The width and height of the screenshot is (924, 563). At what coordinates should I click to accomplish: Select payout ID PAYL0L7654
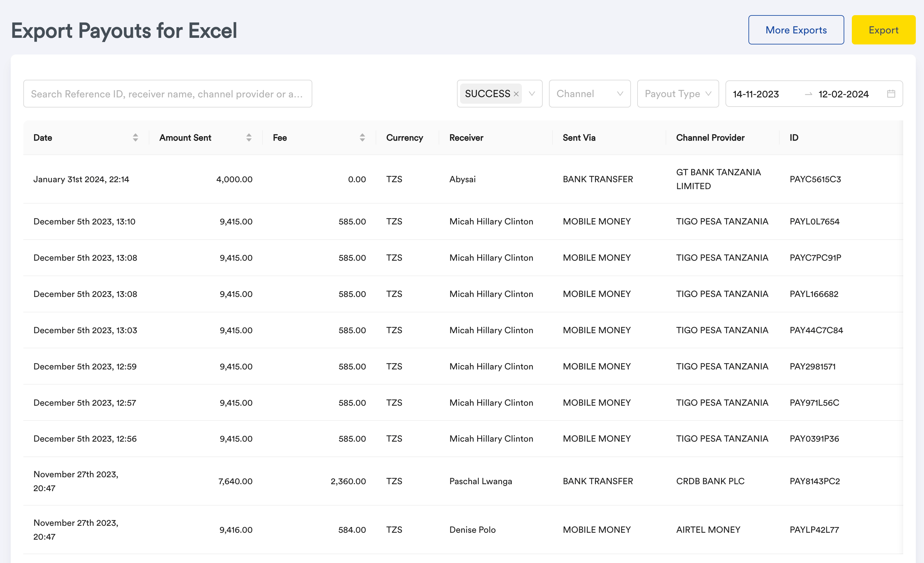(815, 222)
